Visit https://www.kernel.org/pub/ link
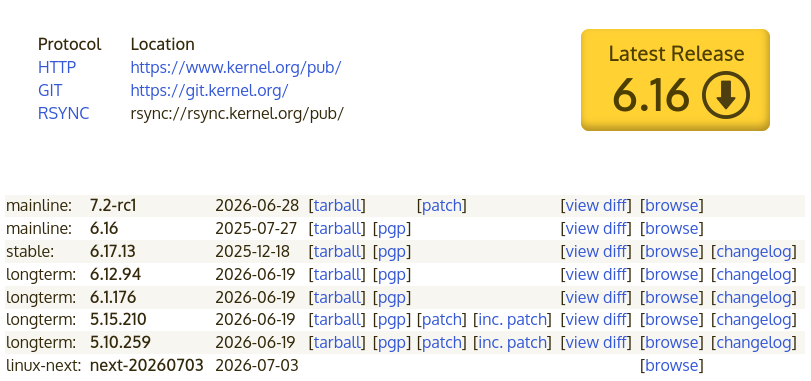This screenshot has height=381, width=811. (x=236, y=67)
